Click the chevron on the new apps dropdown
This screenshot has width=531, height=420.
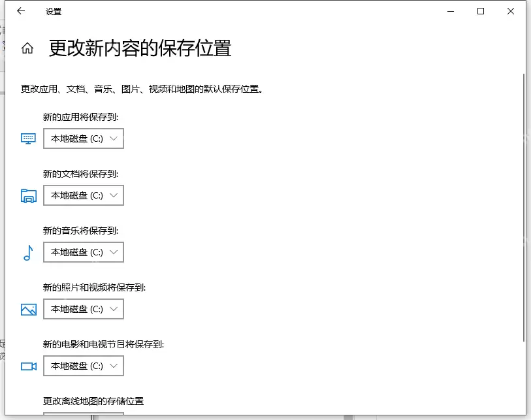pyautogui.click(x=115, y=138)
